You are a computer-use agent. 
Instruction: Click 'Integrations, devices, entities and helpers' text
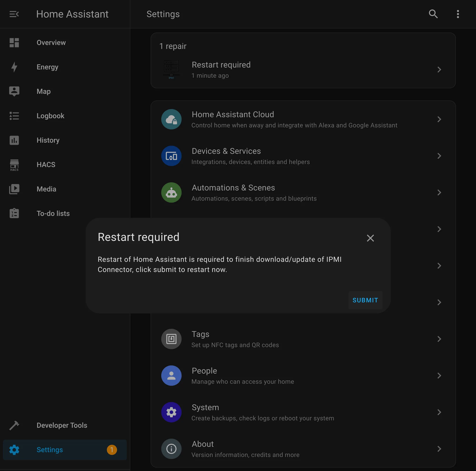(x=251, y=162)
